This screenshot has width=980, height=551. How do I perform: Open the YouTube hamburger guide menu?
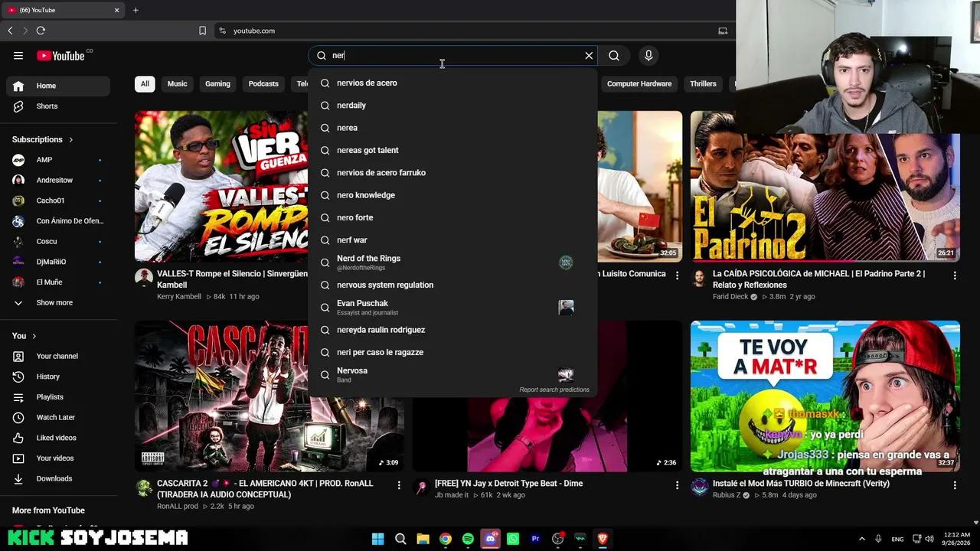tap(18, 55)
